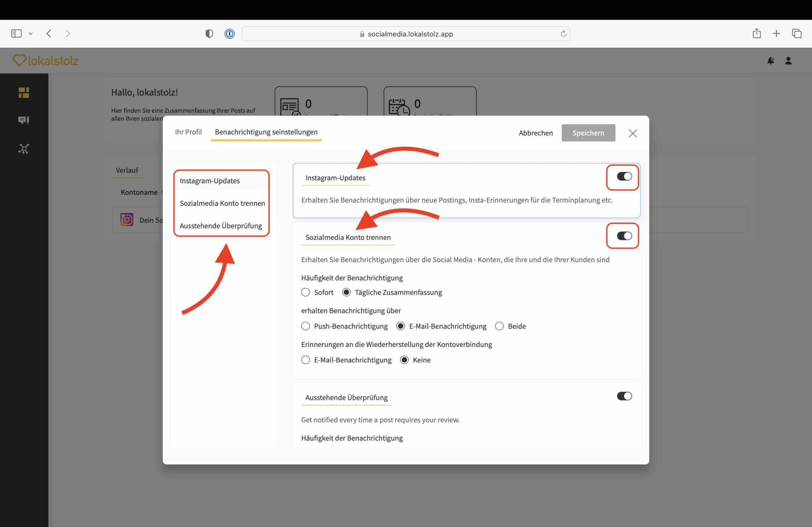Go back with the browser arrow
The image size is (812, 527).
point(49,33)
